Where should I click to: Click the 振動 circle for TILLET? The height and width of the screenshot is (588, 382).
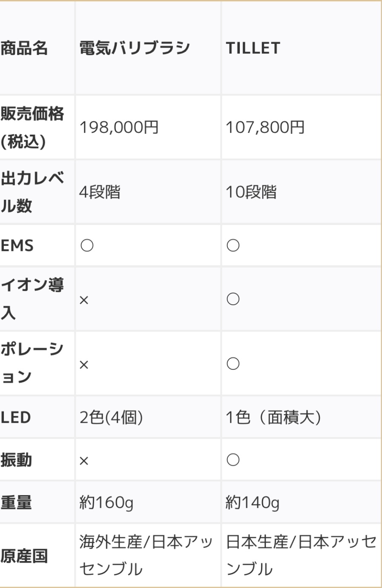[233, 460]
